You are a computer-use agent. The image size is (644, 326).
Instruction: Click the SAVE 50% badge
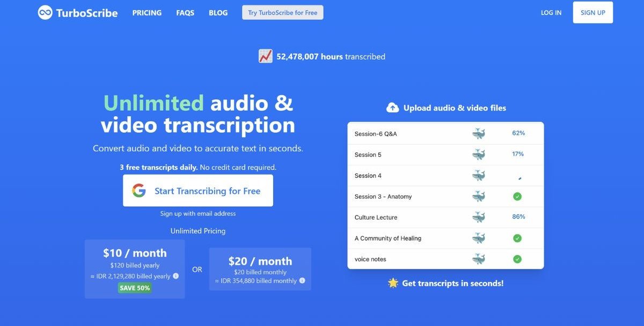(135, 288)
